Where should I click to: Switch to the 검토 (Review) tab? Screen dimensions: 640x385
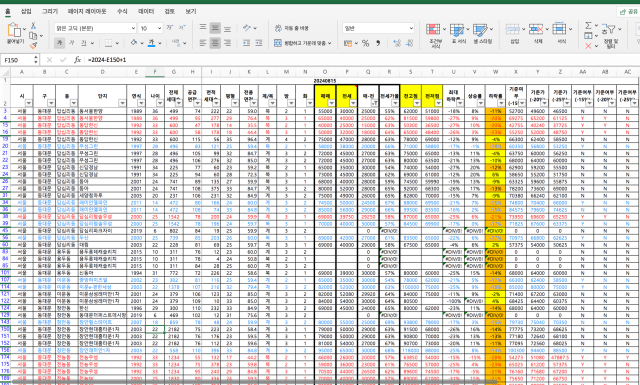(x=169, y=11)
